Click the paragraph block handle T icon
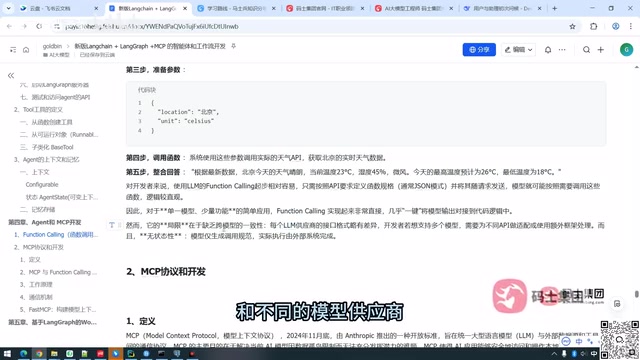 tap(111, 225)
